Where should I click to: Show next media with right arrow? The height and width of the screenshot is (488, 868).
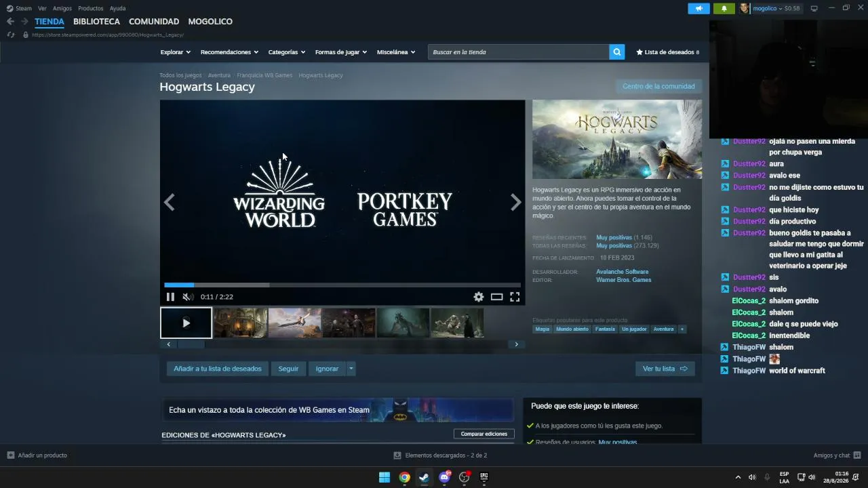(x=515, y=202)
